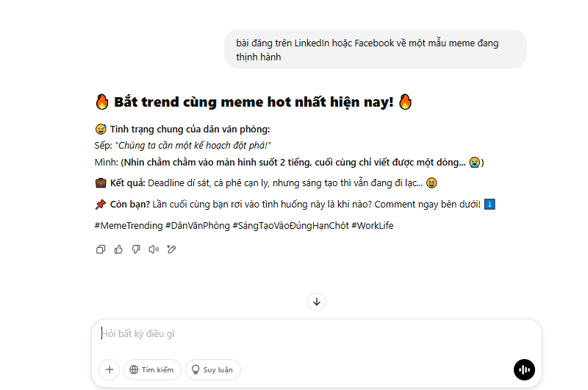This screenshot has width=588, height=390.
Task: Toggle the Tìm kiếm web search option
Action: (152, 369)
